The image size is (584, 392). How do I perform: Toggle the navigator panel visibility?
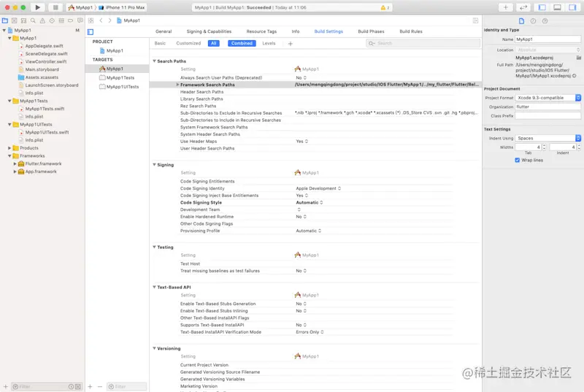pyautogui.click(x=542, y=7)
